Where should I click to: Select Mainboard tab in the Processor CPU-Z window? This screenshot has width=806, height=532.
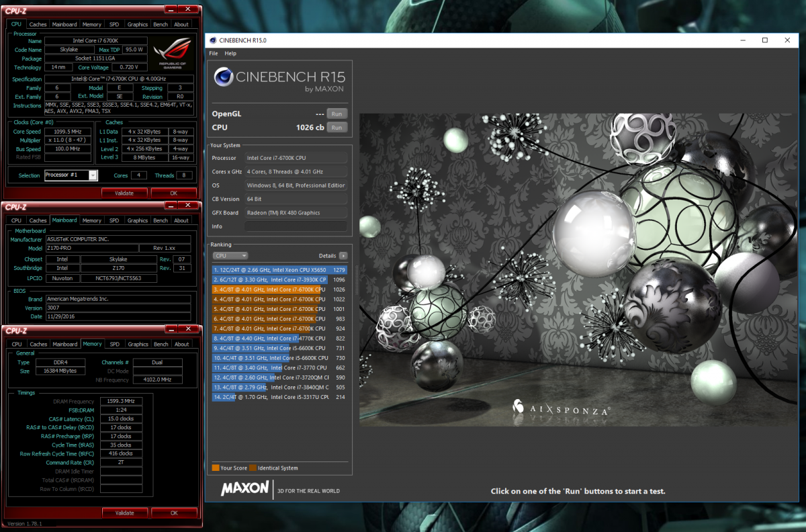[64, 24]
